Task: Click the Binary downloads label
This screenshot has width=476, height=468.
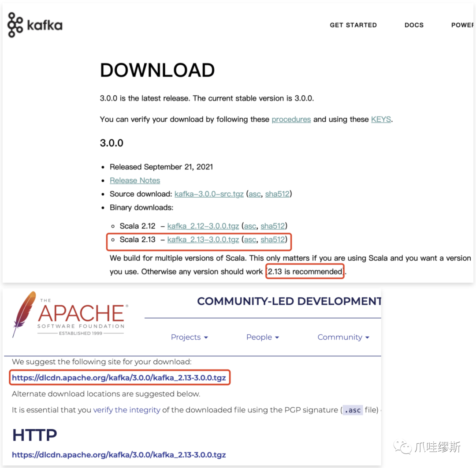Action: pyautogui.click(x=141, y=208)
